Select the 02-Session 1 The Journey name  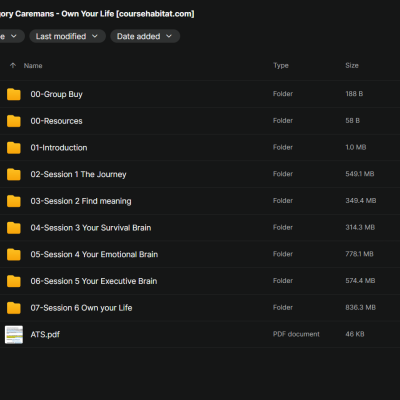pos(78,174)
